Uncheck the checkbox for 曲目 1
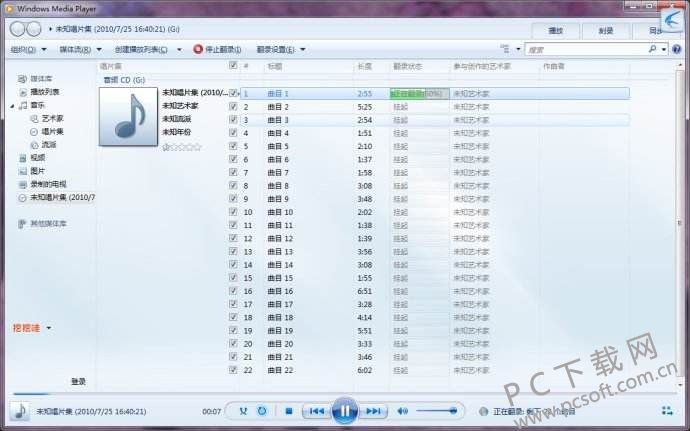This screenshot has height=431, width=690. coord(233,93)
